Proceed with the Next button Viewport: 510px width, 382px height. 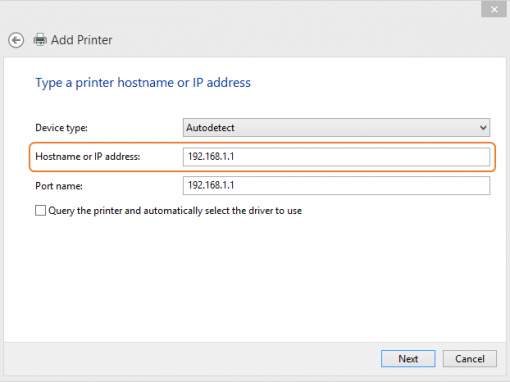[x=408, y=359]
